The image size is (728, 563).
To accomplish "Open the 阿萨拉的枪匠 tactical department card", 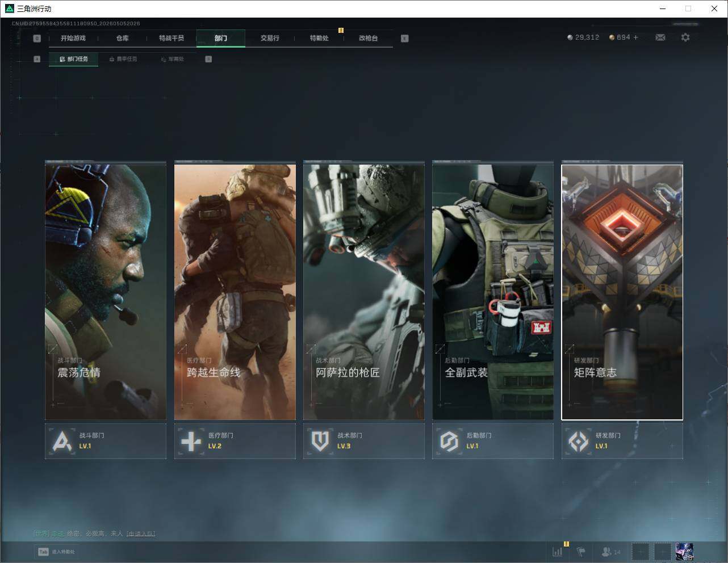I will pos(364,292).
